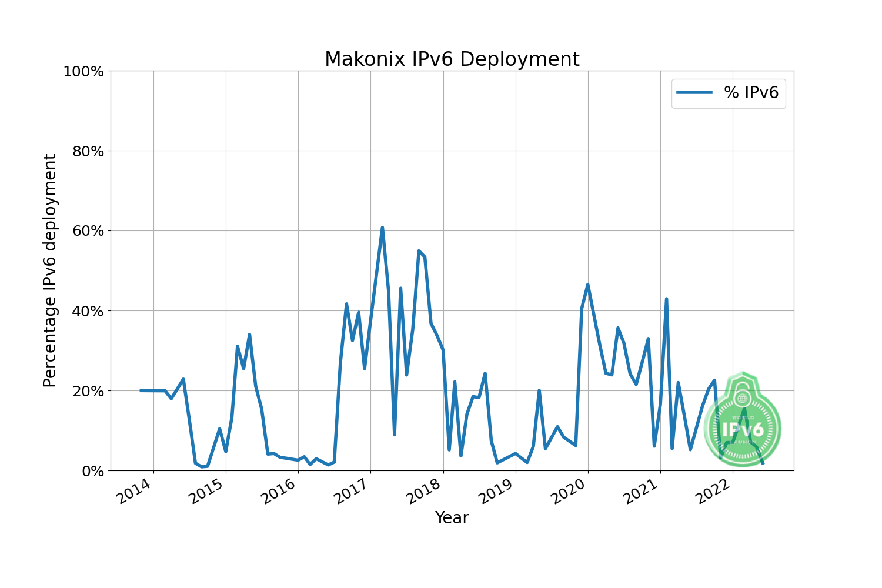Click the blue line sample in legend
This screenshot has width=882, height=588.
tap(694, 92)
